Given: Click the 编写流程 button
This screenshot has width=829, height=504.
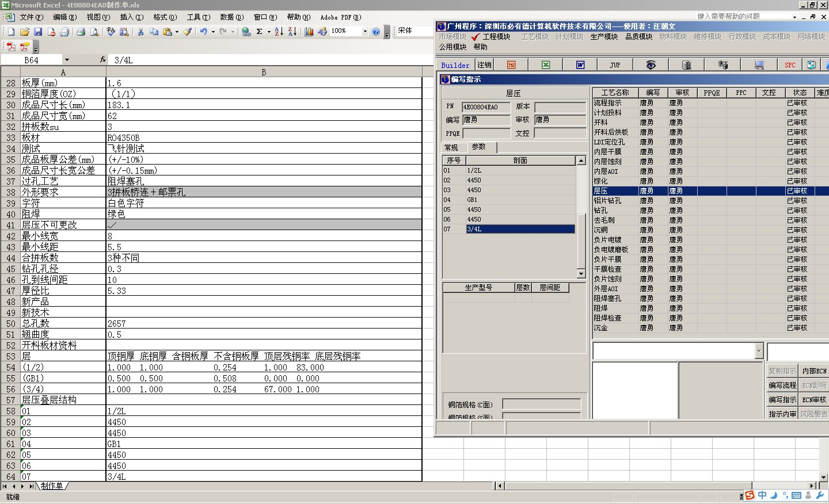Looking at the screenshot, I should point(782,385).
